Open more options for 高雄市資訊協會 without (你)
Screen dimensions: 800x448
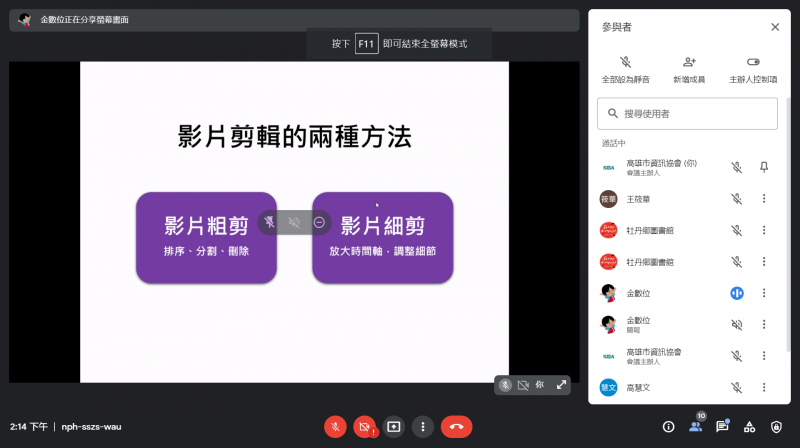pos(764,356)
